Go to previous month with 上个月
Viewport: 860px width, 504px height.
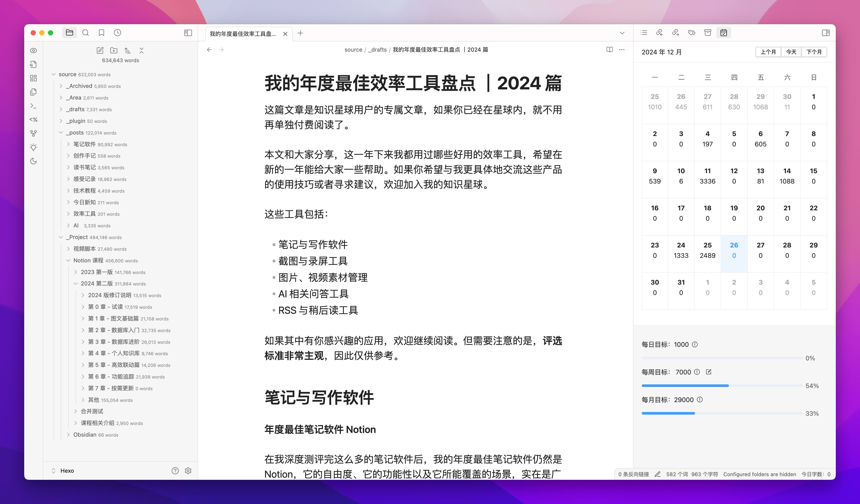pyautogui.click(x=768, y=52)
